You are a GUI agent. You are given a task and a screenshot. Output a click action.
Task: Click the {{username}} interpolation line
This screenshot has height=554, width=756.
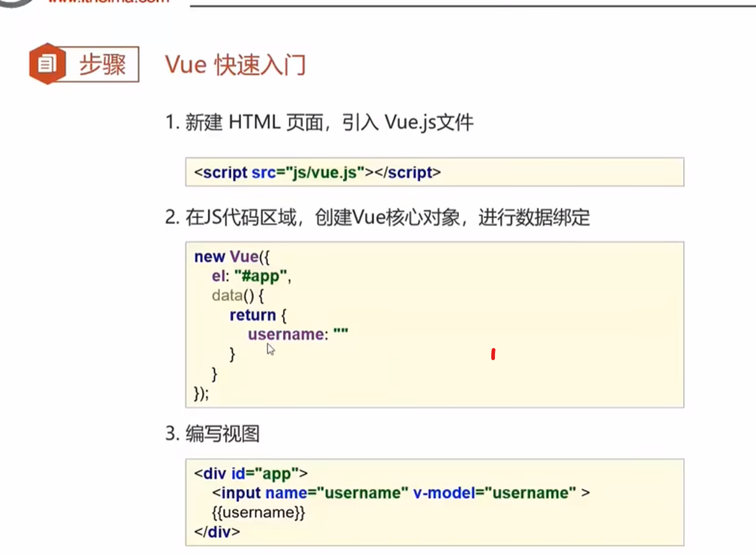(x=259, y=512)
